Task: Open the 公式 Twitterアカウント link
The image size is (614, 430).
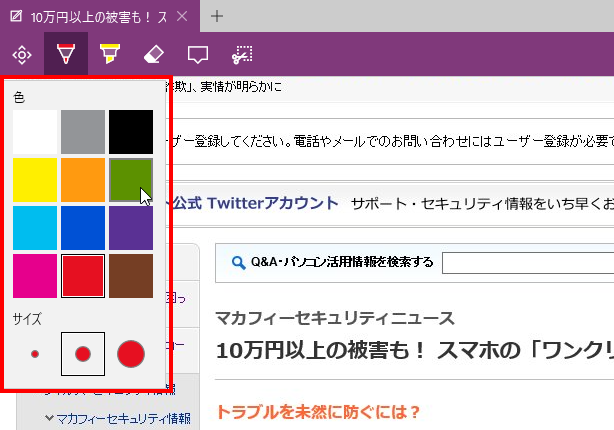Action: coord(255,203)
